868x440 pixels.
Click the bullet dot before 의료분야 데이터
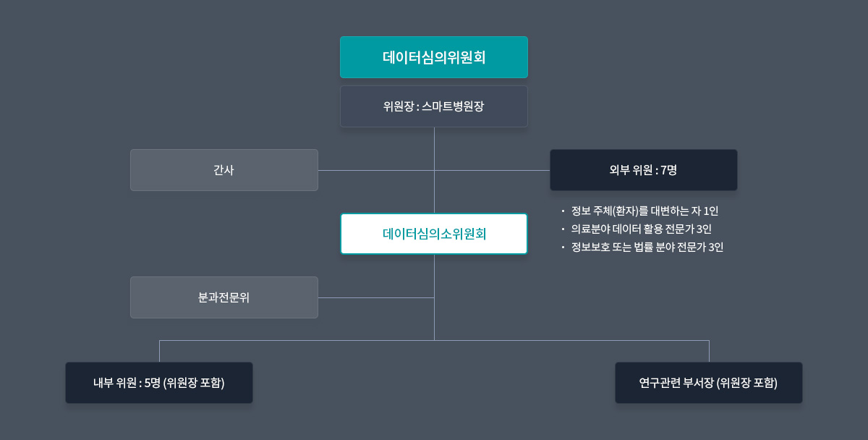point(563,229)
